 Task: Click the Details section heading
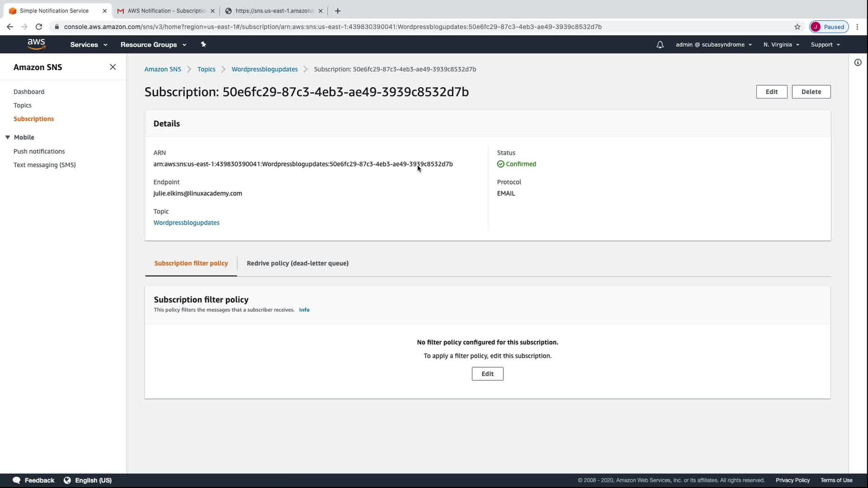[167, 124]
